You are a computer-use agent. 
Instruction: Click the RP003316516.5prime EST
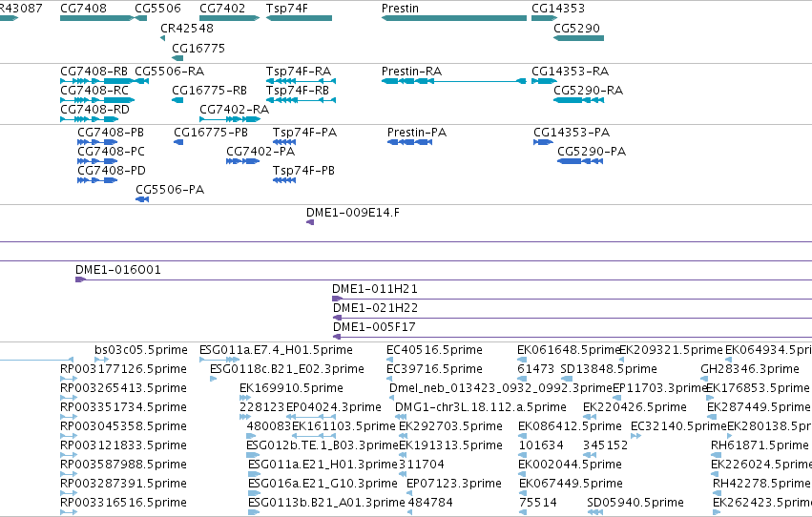(69, 513)
